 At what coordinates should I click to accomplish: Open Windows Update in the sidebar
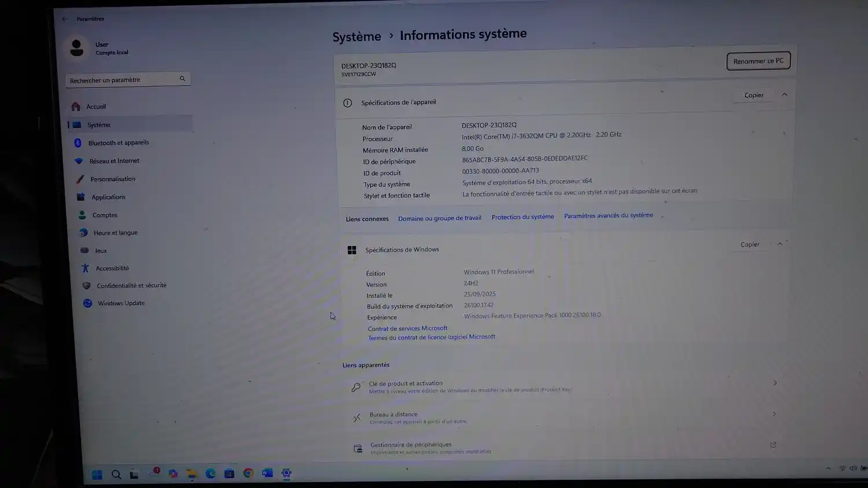click(121, 303)
